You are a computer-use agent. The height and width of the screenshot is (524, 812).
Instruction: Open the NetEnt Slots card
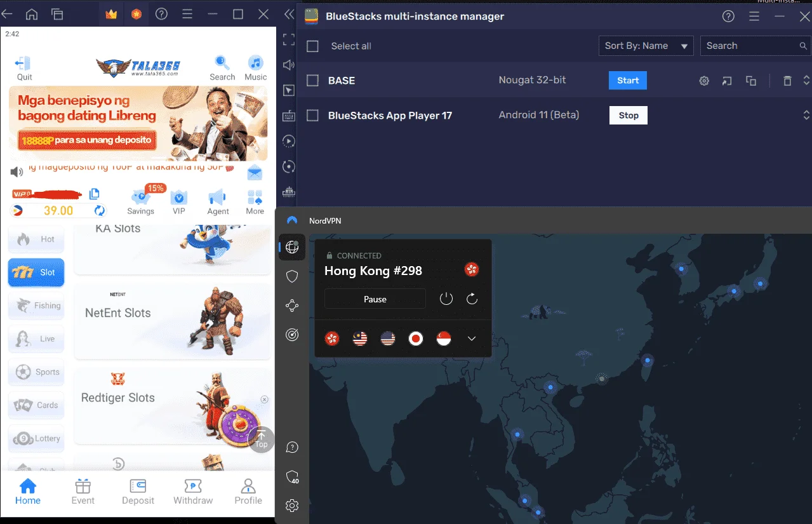point(172,321)
